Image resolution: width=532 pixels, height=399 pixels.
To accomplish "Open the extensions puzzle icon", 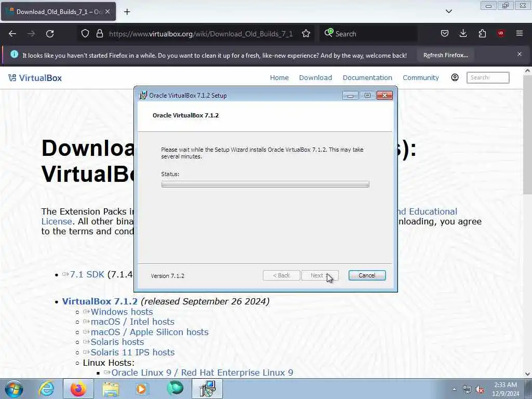I will click(482, 33).
